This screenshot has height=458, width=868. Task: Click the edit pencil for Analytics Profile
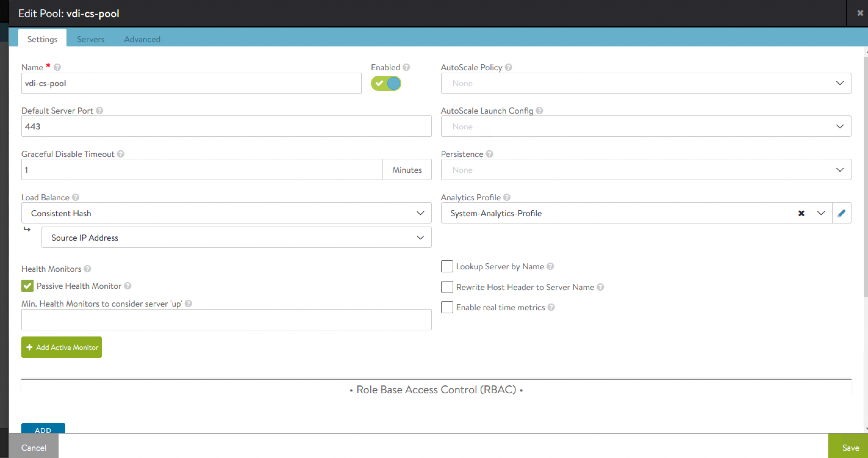click(x=841, y=213)
